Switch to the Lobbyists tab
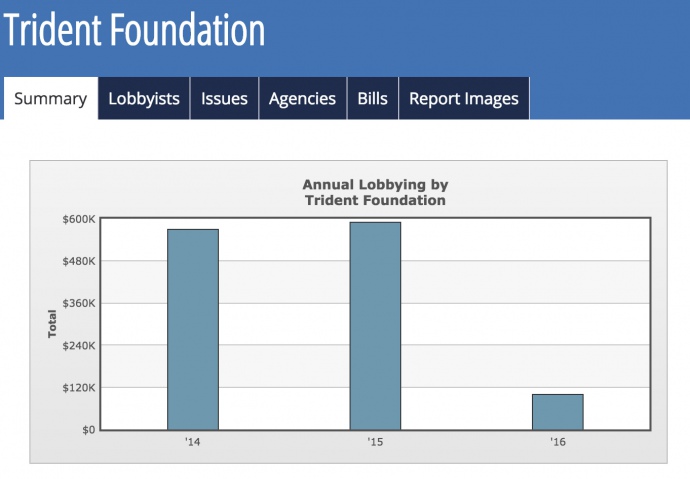Image resolution: width=690 pixels, height=479 pixels. pos(144,99)
